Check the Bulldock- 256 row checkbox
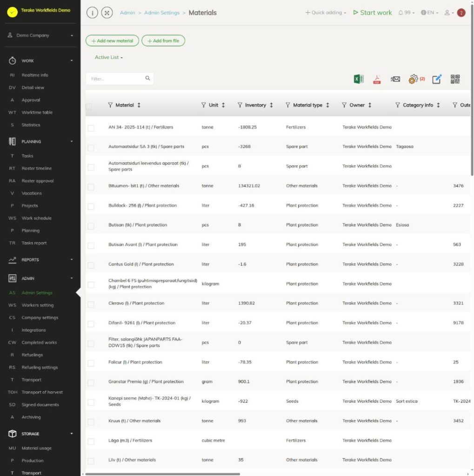This screenshot has width=474, height=476. 91,207
